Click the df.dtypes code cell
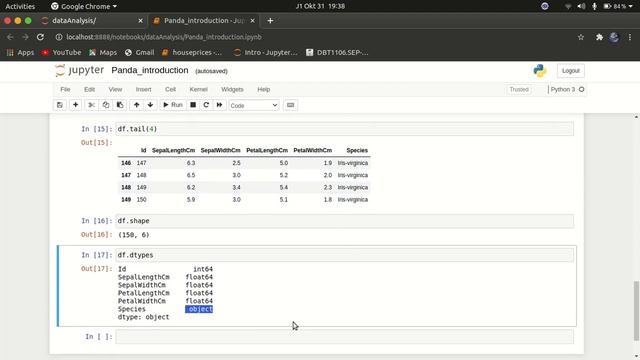 344,255
